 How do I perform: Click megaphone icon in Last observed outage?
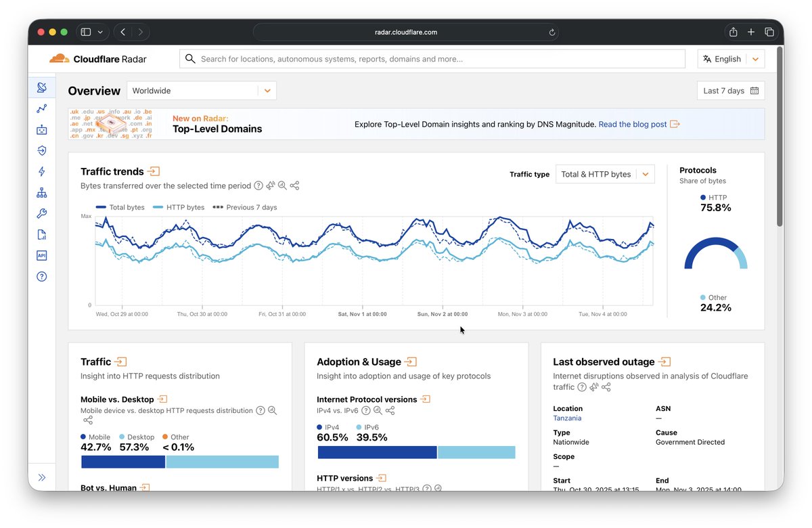coord(593,387)
